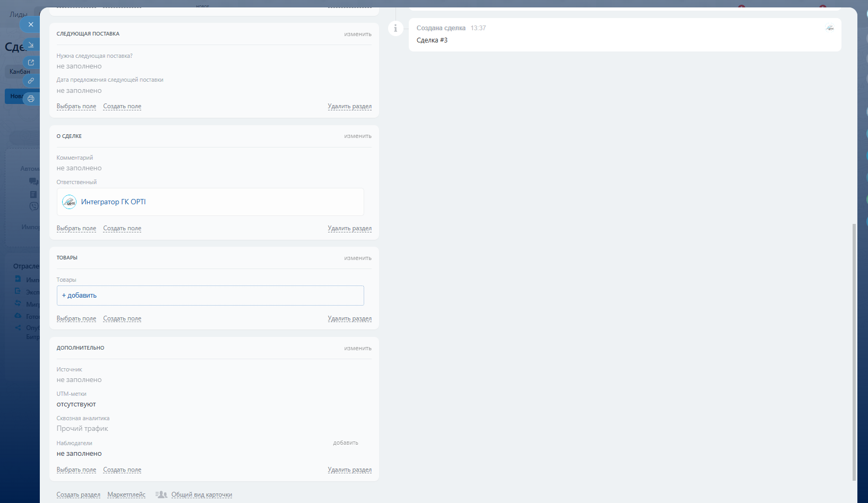Click empty value under Дата предложения следующей поставки
Image resolution: width=868 pixels, height=503 pixels.
point(79,91)
